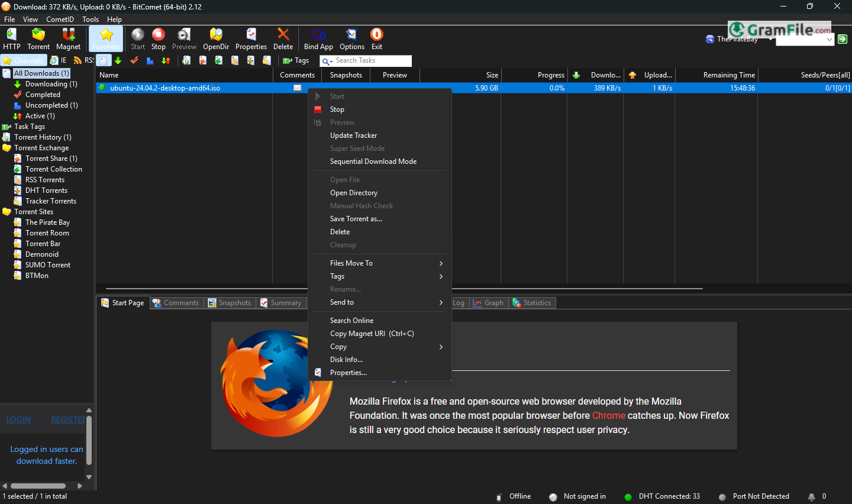Collapse the Torrent Exchange folder
This screenshot has height=504, width=852.
coord(41,148)
